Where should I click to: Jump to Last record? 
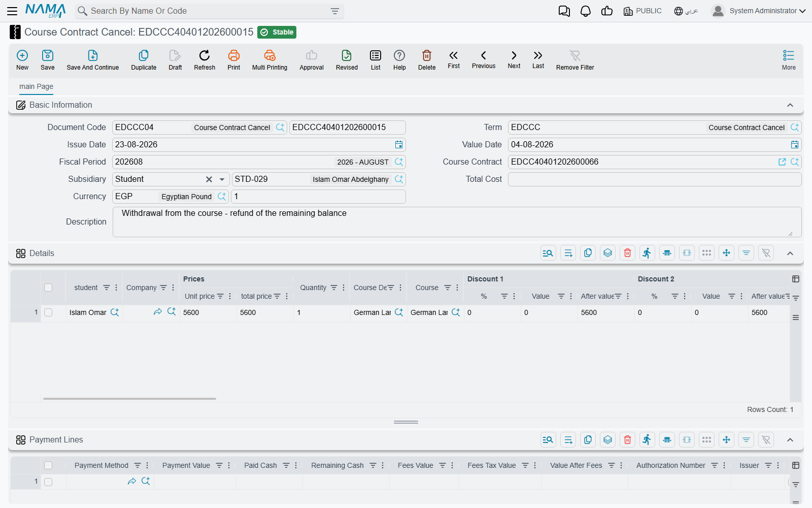[x=538, y=59]
